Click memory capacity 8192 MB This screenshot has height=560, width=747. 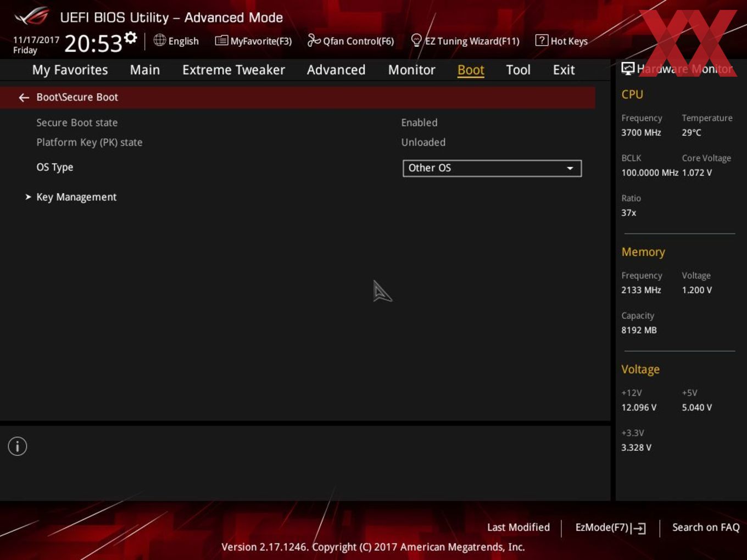639,330
